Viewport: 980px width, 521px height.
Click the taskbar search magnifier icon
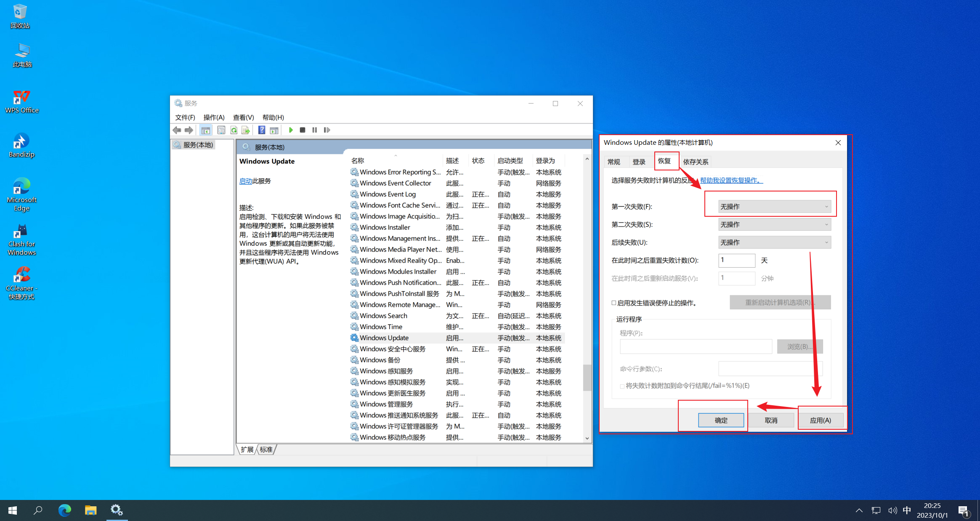(38, 510)
